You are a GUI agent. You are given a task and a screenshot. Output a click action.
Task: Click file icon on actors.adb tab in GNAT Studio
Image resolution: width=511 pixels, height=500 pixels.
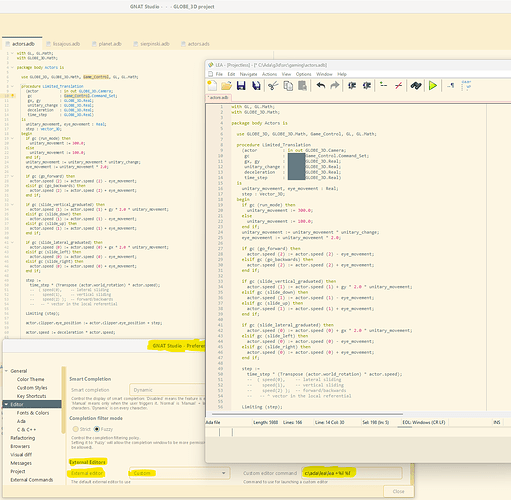(8, 44)
